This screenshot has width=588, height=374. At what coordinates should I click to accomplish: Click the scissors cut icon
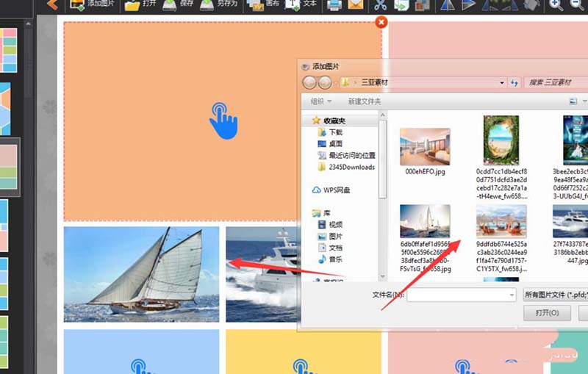(380, 4)
